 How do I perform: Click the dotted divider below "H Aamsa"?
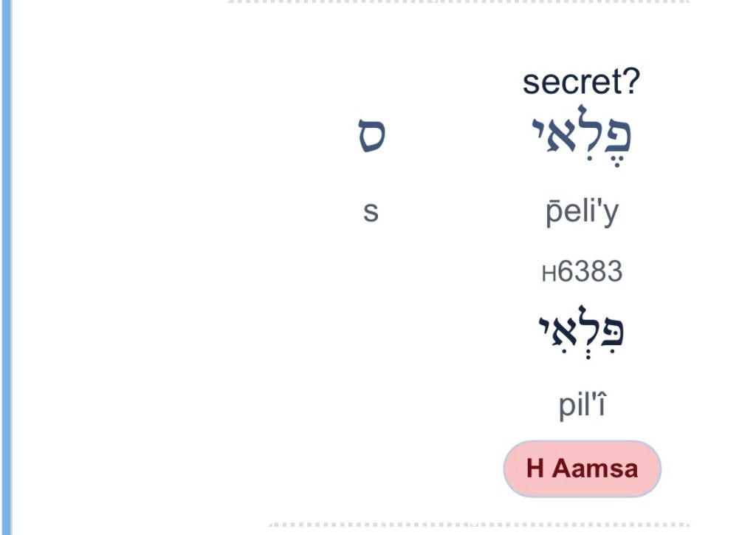(478, 525)
